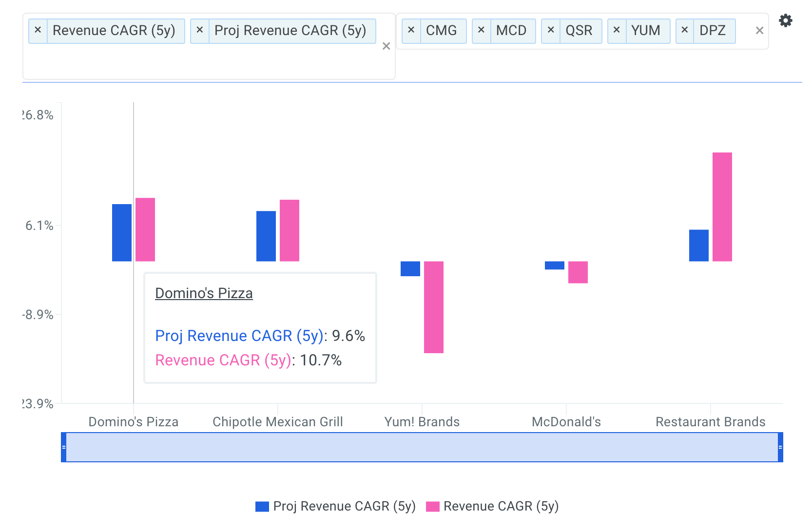Select the MCD ticker label
The image size is (812, 531).
pyautogui.click(x=511, y=30)
